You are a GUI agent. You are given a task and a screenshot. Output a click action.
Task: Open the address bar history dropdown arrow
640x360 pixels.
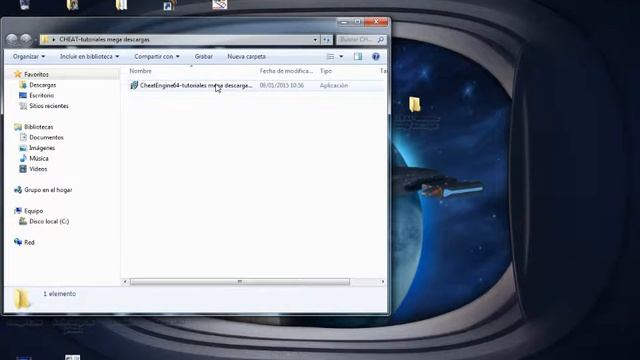pos(315,40)
